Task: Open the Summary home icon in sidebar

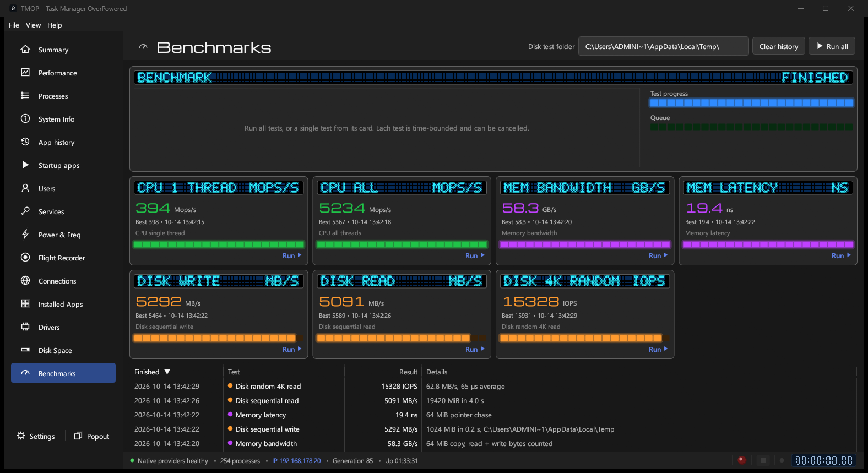Action: coord(25,50)
